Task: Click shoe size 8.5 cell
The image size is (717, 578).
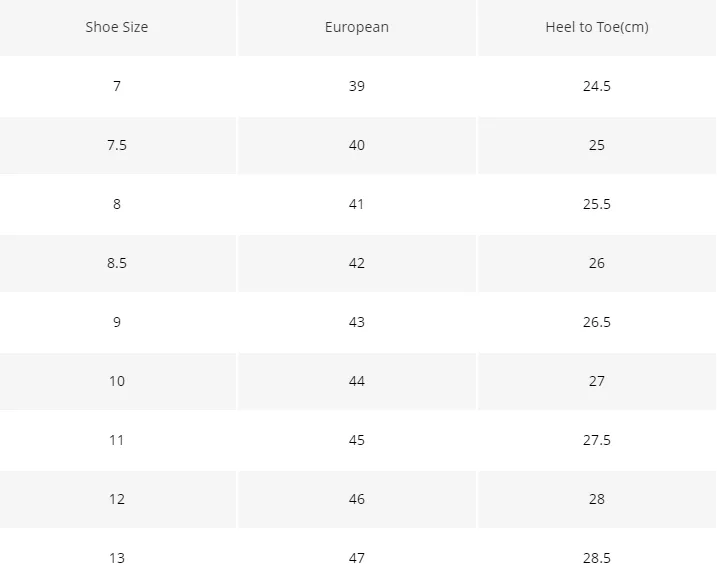Action: (x=117, y=263)
